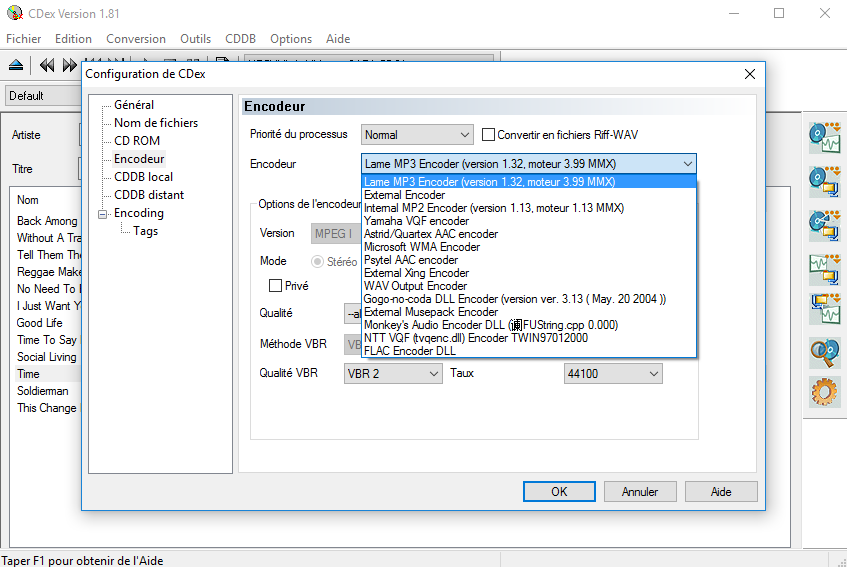Image resolution: width=847 pixels, height=567 pixels.
Task: Select Encodeur tree item
Action: (139, 159)
